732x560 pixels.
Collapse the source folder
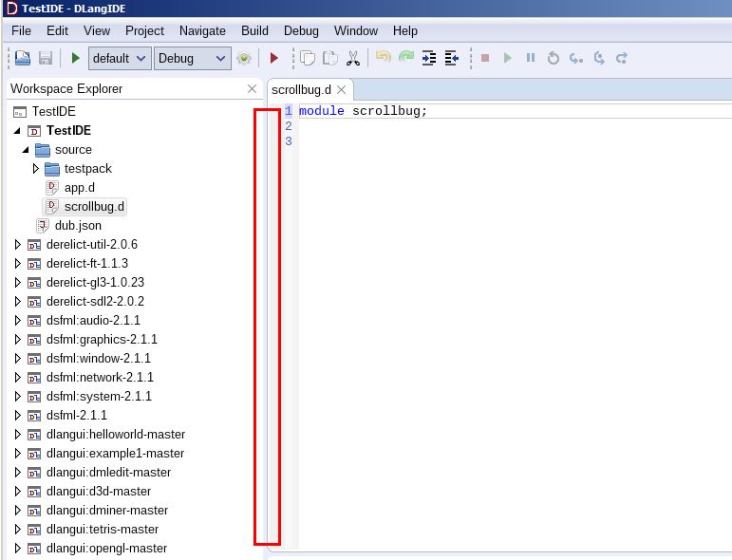point(26,150)
